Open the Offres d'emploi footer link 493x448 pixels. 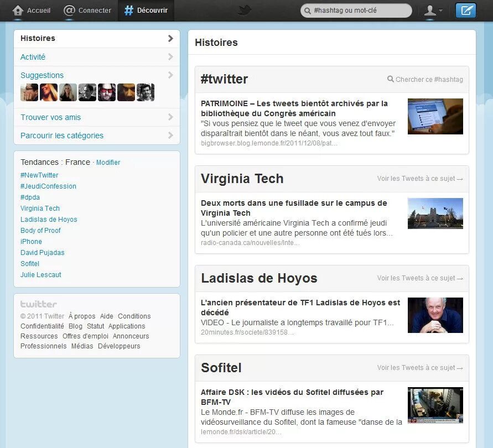point(85,336)
